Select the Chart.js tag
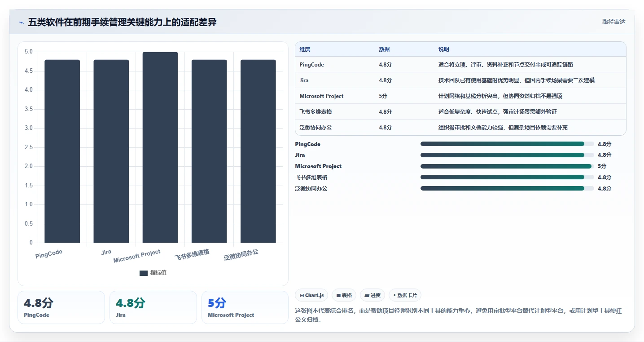This screenshot has height=342, width=644. click(311, 295)
